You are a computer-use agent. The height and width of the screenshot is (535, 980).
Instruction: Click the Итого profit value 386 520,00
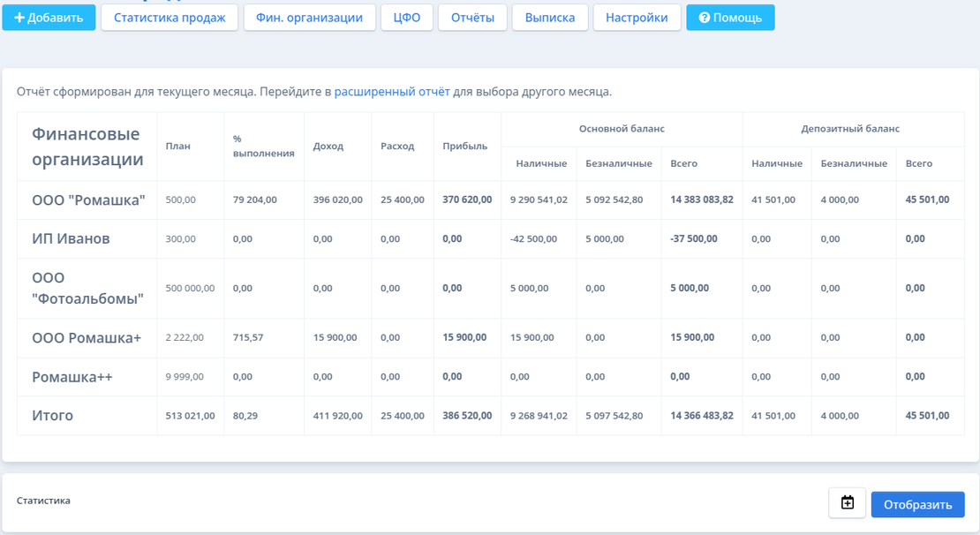pyautogui.click(x=467, y=416)
